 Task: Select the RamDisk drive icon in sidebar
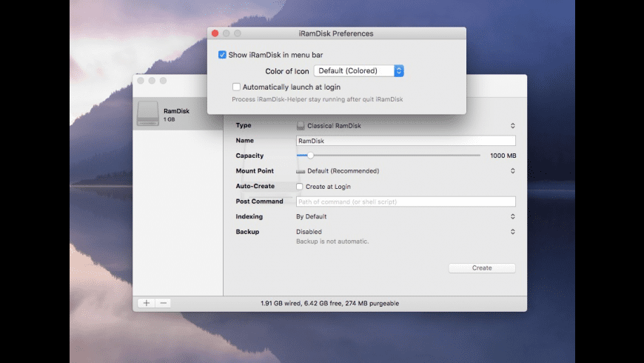point(148,113)
